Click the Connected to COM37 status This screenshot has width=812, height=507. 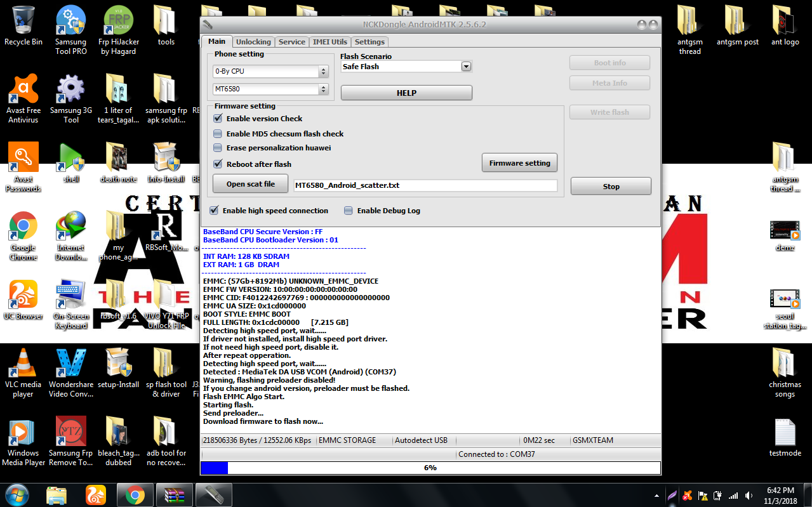tap(496, 454)
